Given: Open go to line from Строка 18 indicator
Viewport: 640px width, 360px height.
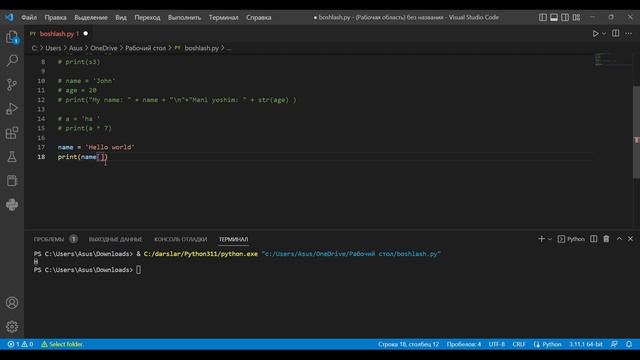Looking at the screenshot, I should [x=408, y=344].
